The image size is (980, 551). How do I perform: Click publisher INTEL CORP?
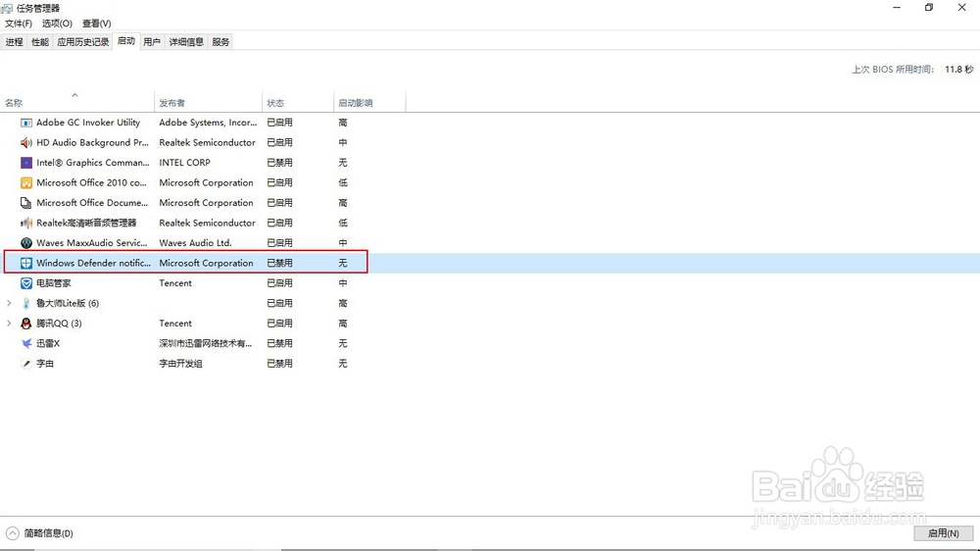tap(185, 163)
